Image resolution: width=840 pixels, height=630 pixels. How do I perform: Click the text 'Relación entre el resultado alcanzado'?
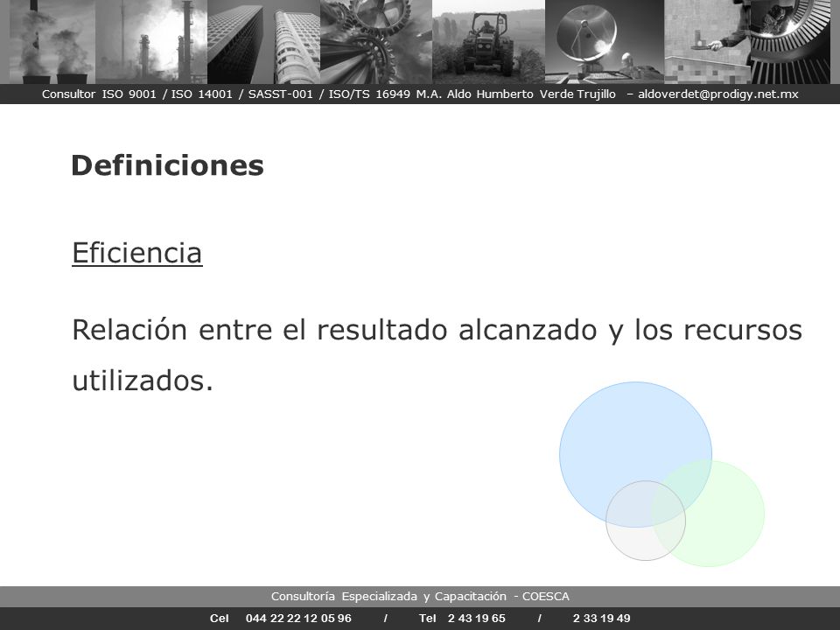pyautogui.click(x=334, y=330)
